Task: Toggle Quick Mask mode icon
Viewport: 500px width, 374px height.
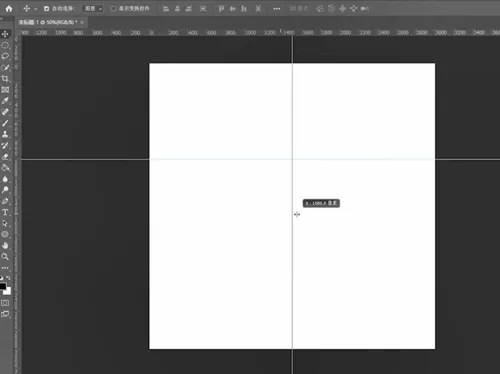Action: (5, 303)
